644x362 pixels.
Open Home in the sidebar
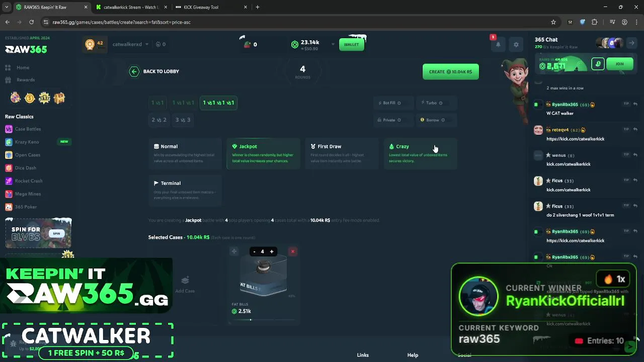click(x=23, y=67)
